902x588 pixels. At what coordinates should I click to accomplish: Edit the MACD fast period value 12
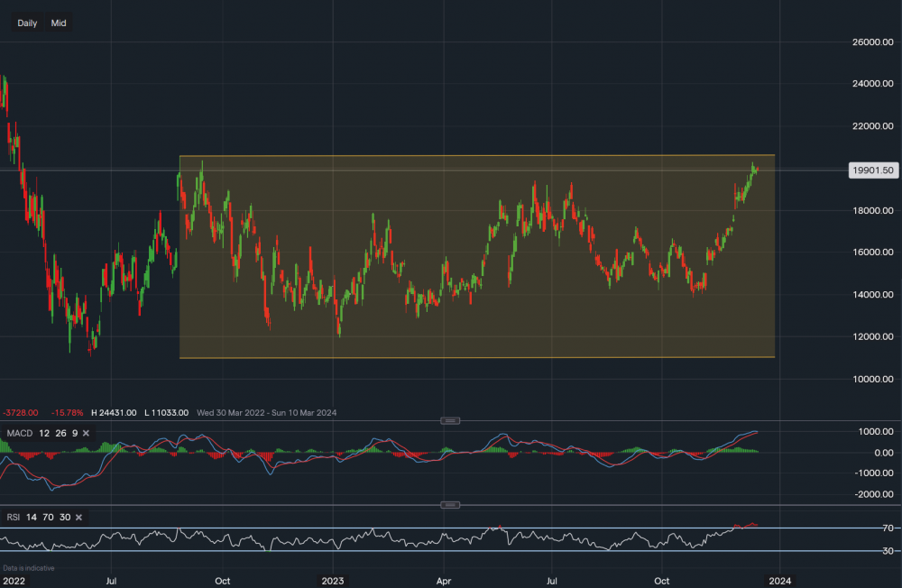click(x=42, y=434)
